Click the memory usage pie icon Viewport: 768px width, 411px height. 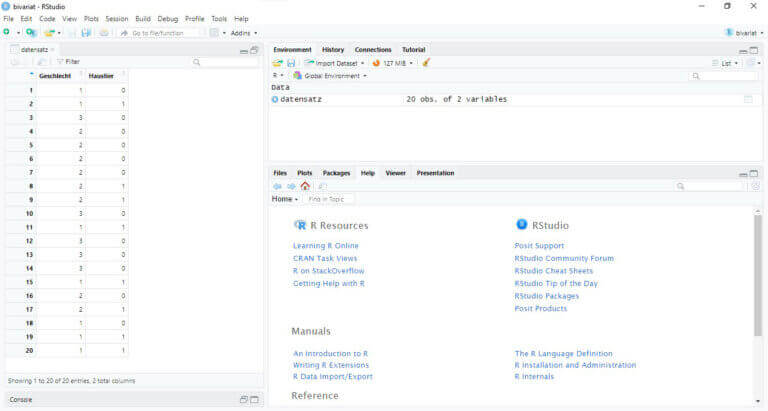click(376, 63)
